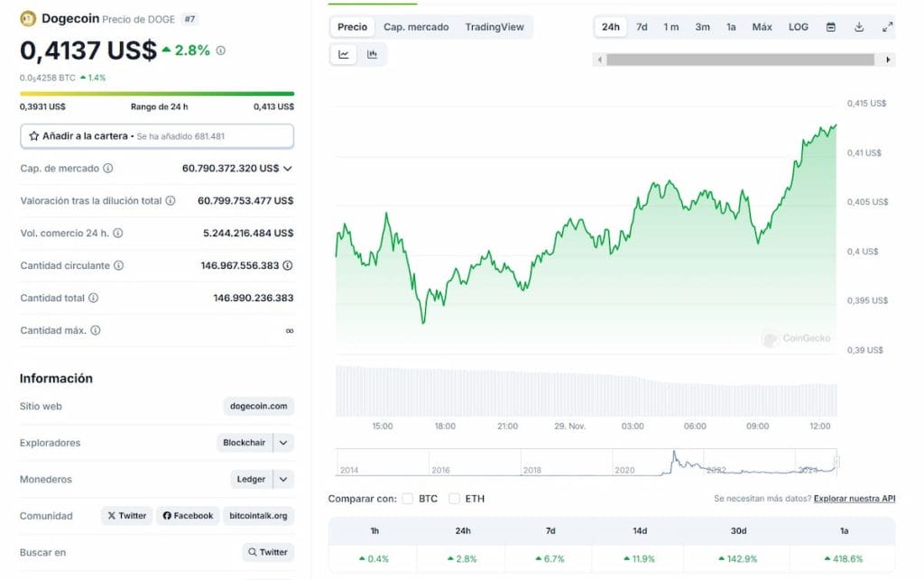Click the historical overview mini chart

[587, 462]
